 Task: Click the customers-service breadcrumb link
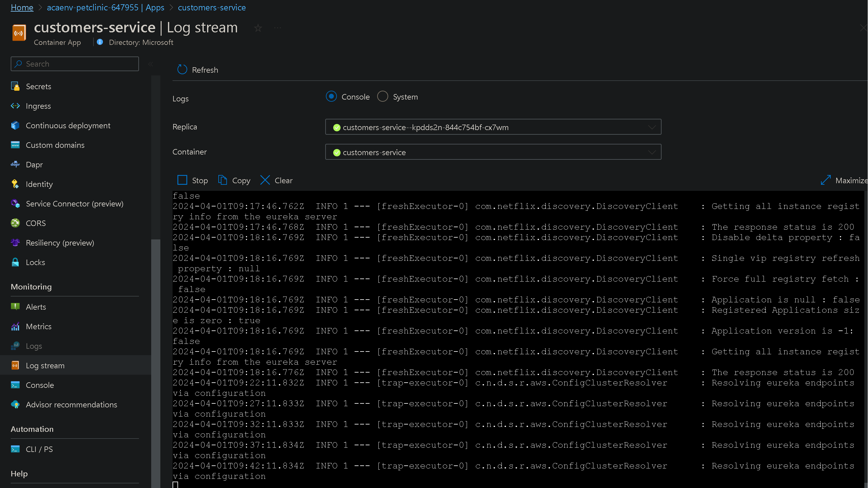(212, 7)
